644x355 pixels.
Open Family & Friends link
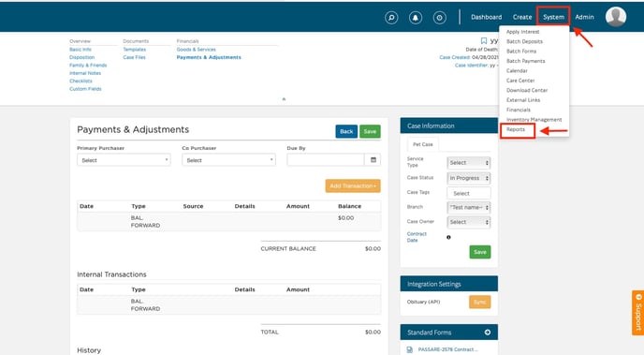point(88,65)
